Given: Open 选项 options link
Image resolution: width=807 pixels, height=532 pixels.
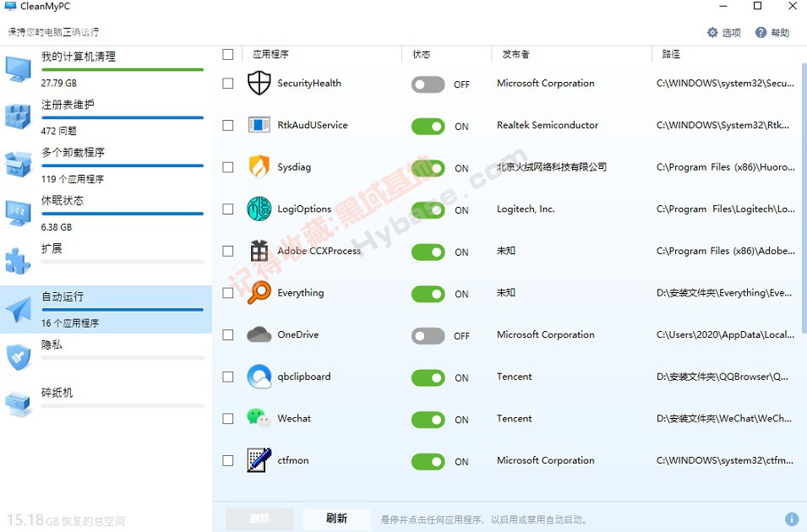Looking at the screenshot, I should pos(731,33).
